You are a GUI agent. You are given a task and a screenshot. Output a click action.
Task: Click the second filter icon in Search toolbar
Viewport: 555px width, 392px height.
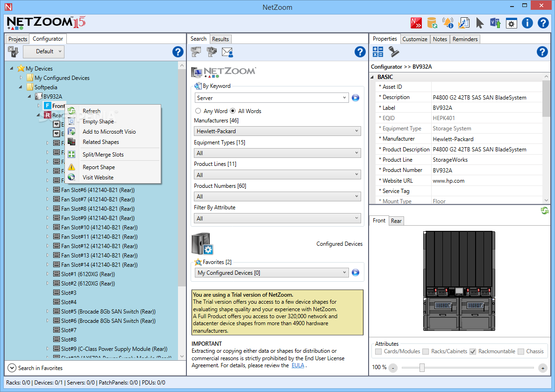click(x=212, y=52)
